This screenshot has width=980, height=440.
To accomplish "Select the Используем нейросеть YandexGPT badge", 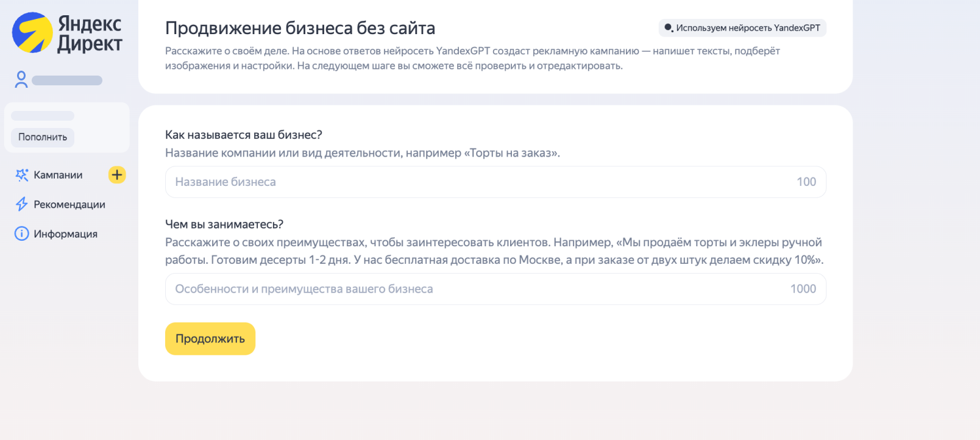I will click(742, 28).
